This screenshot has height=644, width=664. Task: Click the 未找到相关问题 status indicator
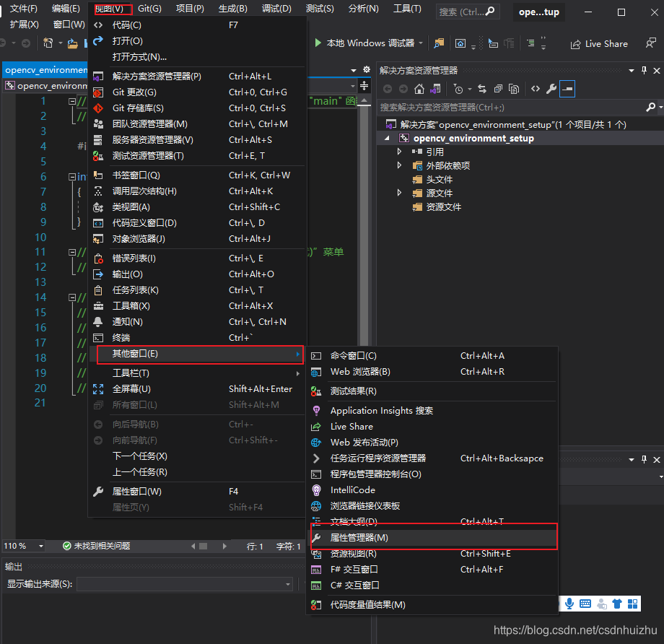click(x=97, y=546)
